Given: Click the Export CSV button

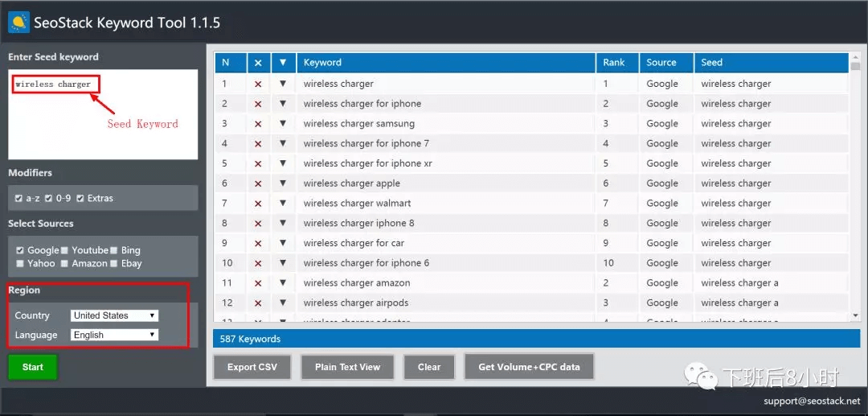Looking at the screenshot, I should coord(252,367).
